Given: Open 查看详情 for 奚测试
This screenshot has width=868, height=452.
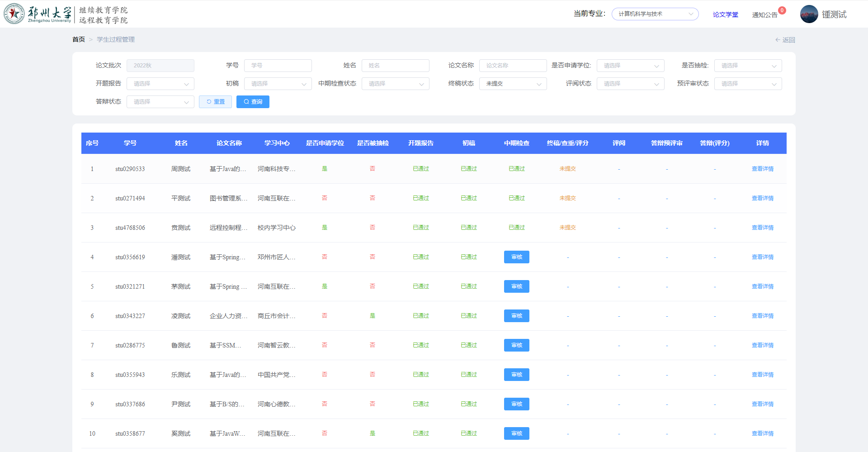Looking at the screenshot, I should pos(762,433).
